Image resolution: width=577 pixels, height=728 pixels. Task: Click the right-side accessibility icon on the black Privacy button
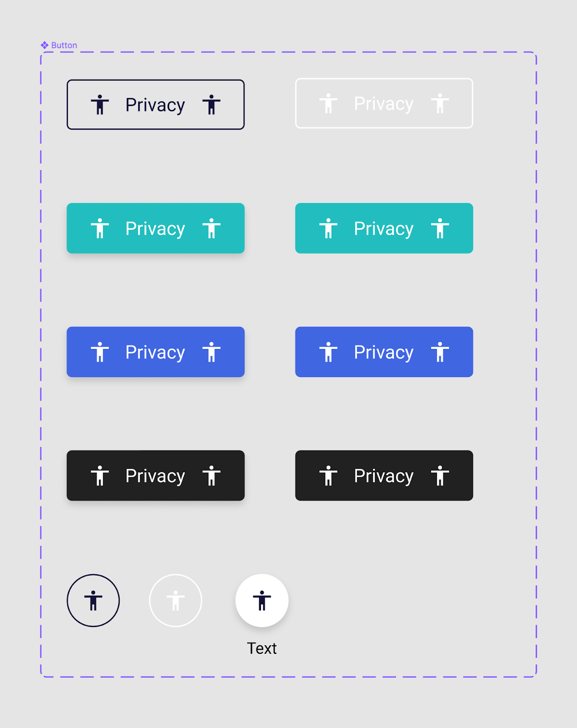coord(212,476)
